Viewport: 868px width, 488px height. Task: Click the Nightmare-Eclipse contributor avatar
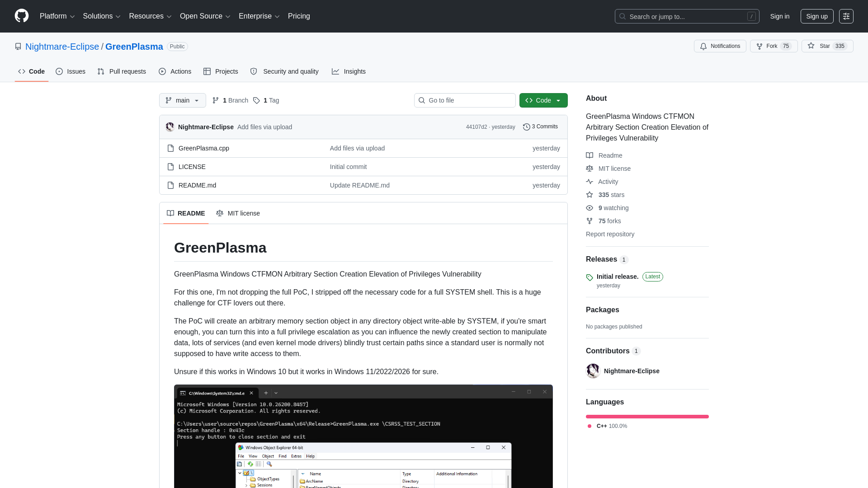593,371
